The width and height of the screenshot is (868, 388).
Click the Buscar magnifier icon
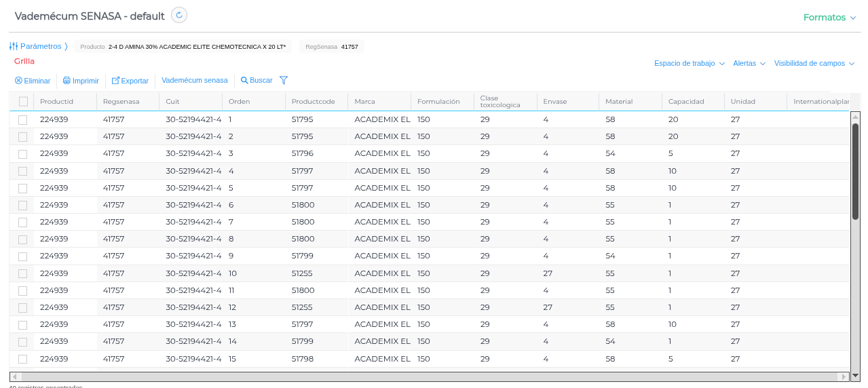point(244,80)
